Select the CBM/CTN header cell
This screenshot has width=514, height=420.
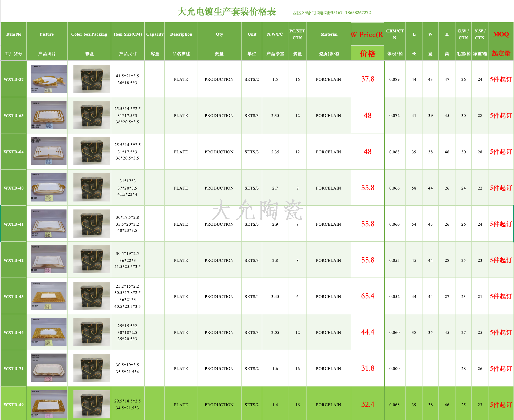point(395,34)
